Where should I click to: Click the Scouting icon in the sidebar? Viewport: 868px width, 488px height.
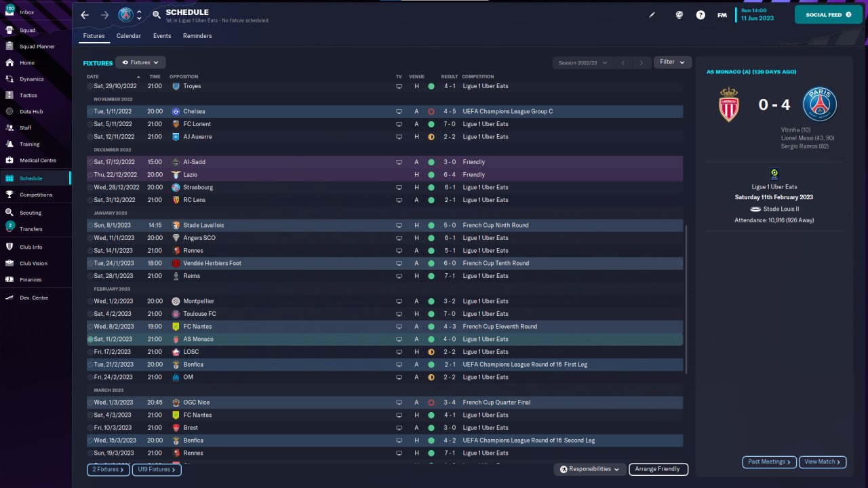coord(9,212)
